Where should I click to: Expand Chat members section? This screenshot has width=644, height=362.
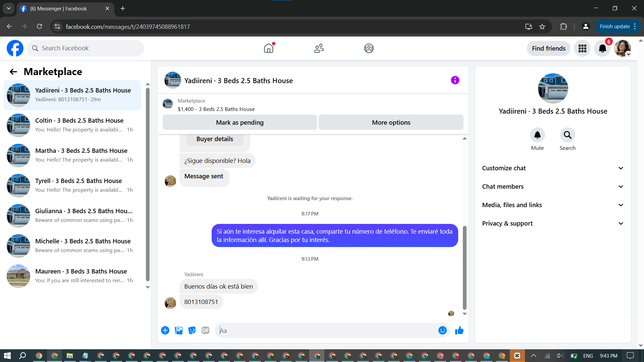click(x=553, y=187)
